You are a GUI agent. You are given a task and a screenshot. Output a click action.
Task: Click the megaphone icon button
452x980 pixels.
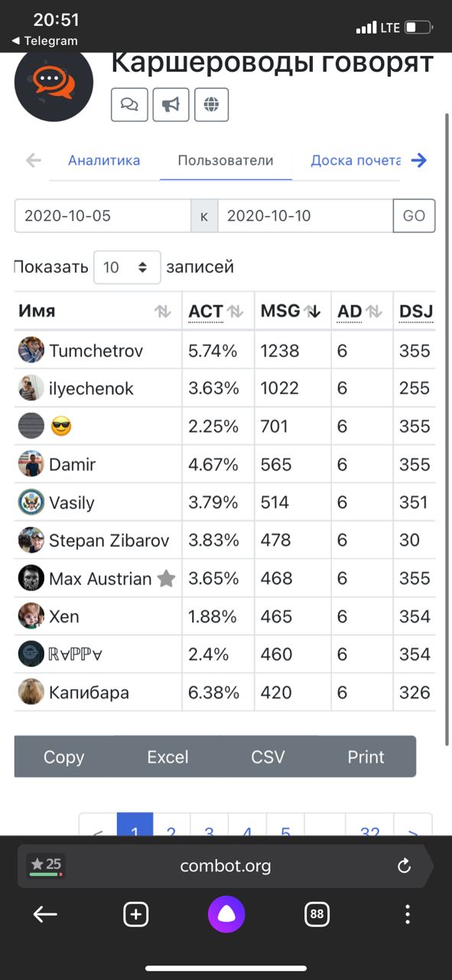pos(171,105)
